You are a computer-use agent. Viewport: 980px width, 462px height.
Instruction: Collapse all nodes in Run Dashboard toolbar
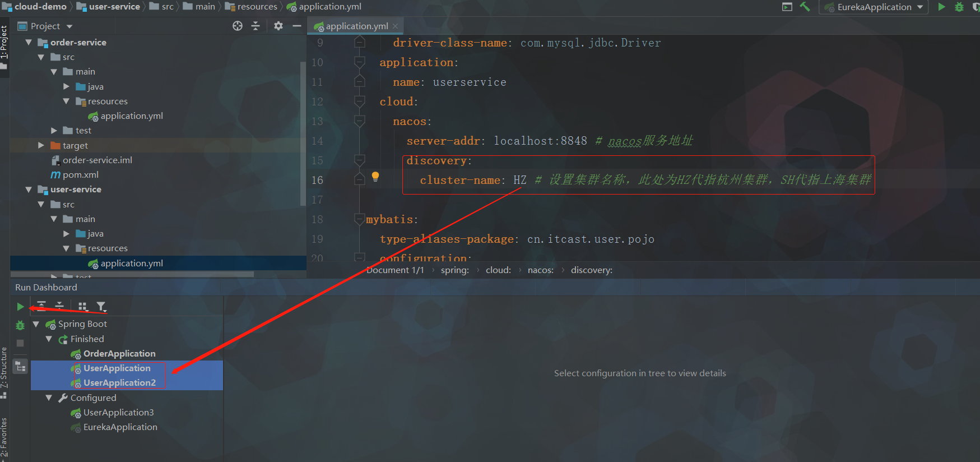tap(59, 306)
